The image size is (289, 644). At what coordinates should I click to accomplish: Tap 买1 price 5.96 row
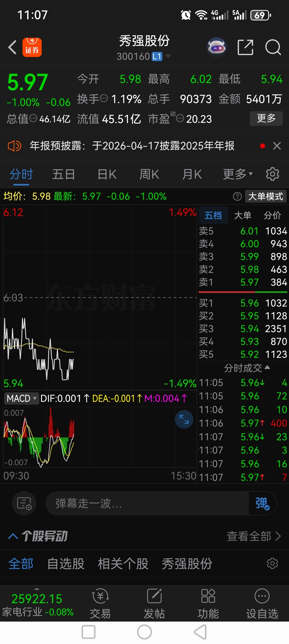coord(243,303)
